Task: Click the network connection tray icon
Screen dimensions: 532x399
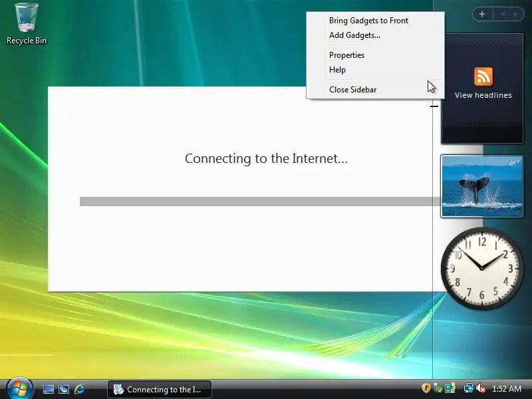Action: point(469,388)
